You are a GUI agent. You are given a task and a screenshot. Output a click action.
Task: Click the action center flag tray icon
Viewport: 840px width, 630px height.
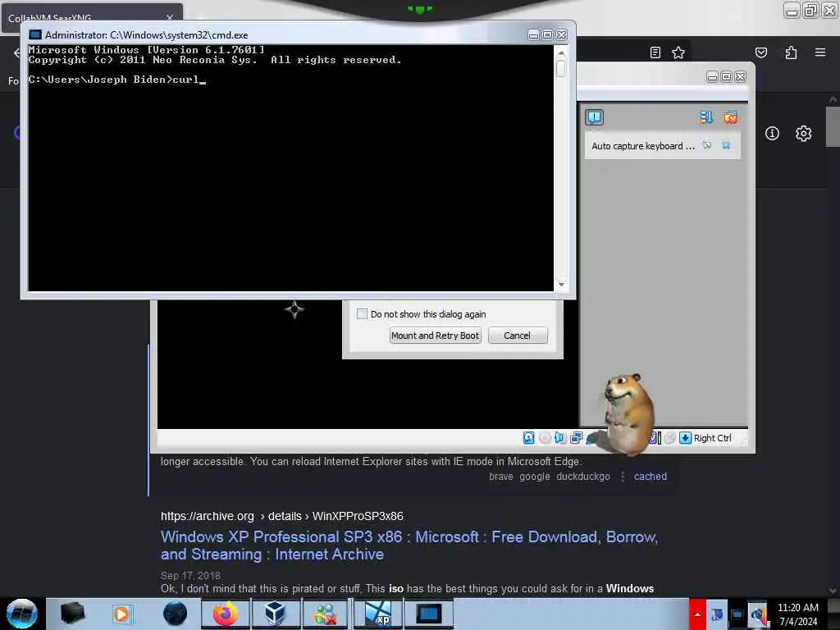point(716,614)
